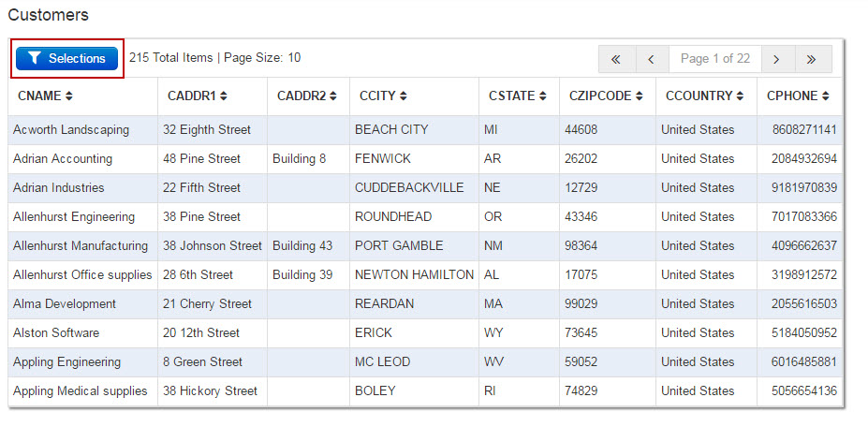
Task: Select the Acworth Landscaping row
Action: (425, 130)
